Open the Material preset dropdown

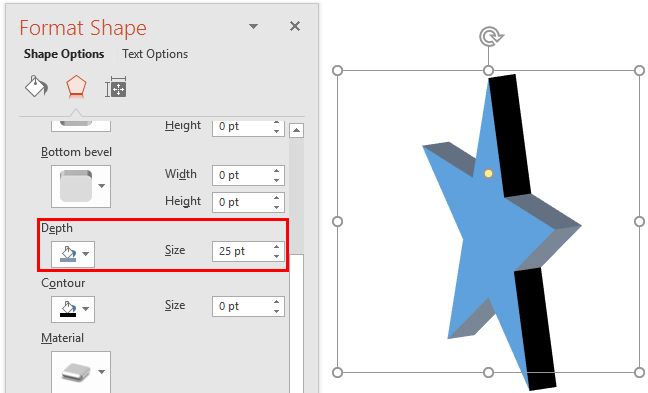coord(102,372)
